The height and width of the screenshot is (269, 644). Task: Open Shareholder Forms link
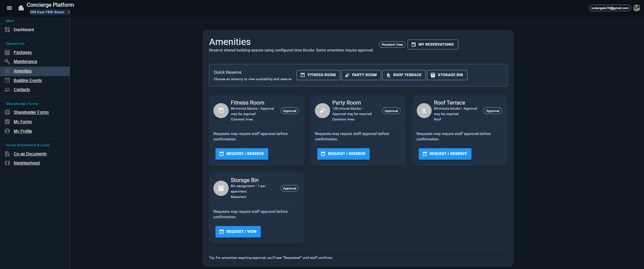pos(31,112)
